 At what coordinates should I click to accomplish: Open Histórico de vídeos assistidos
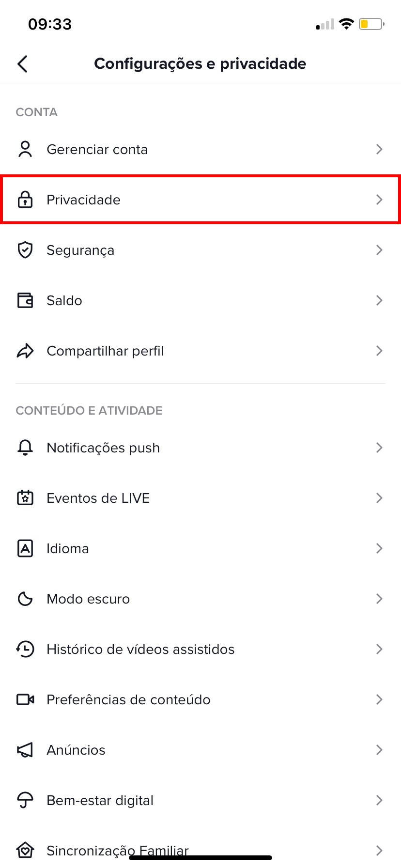pyautogui.click(x=140, y=649)
